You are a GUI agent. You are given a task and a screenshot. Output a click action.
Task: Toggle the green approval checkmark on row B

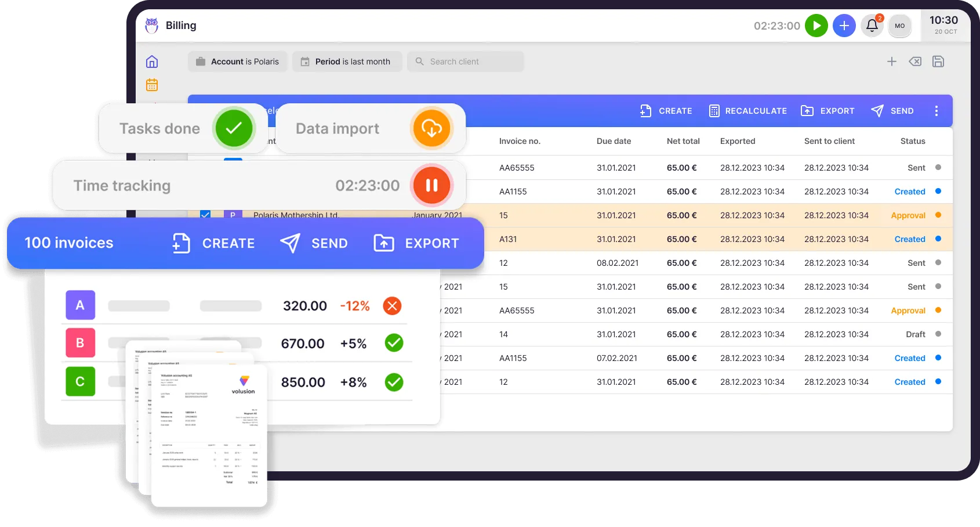tap(394, 343)
